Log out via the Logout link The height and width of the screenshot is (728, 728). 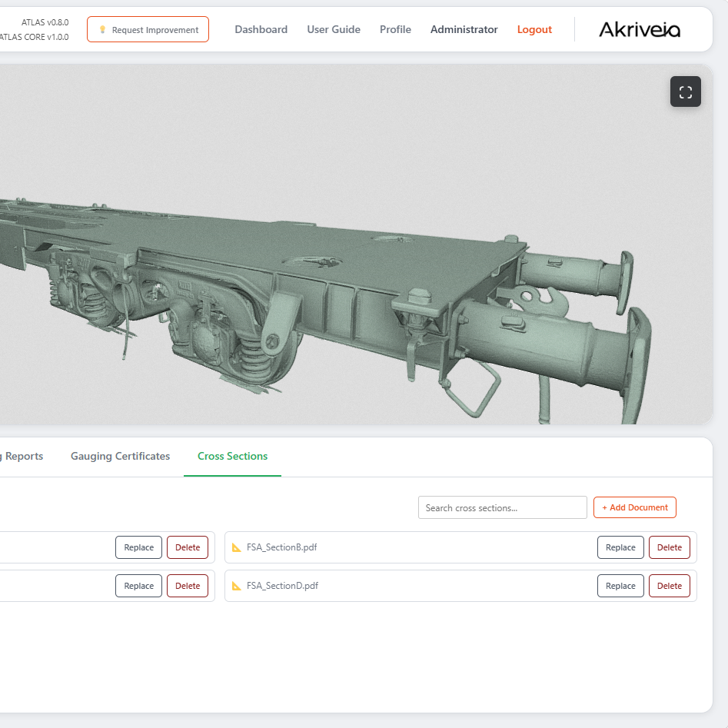click(x=534, y=30)
